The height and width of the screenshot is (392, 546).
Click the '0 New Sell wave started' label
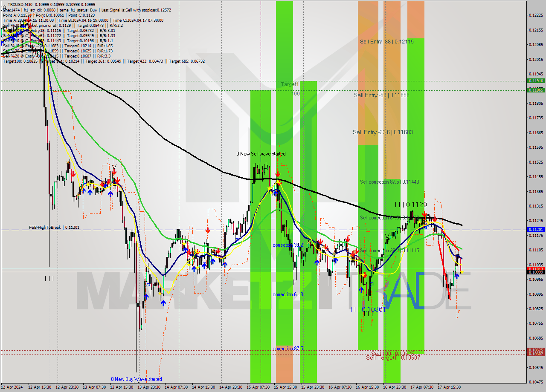(x=261, y=154)
